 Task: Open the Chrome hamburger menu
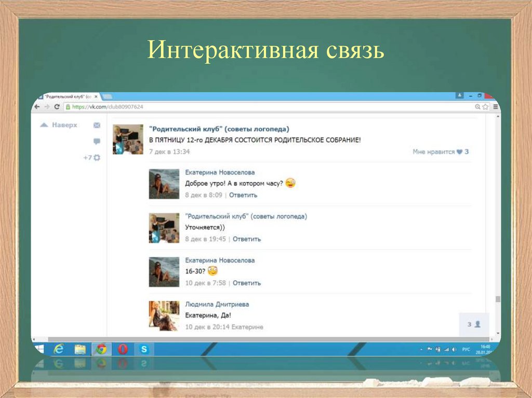(495, 107)
